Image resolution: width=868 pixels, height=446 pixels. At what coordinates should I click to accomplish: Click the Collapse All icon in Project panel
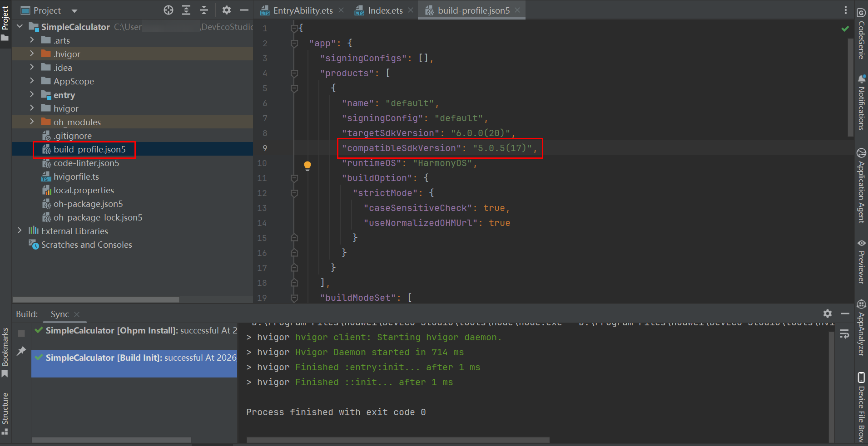(x=204, y=10)
